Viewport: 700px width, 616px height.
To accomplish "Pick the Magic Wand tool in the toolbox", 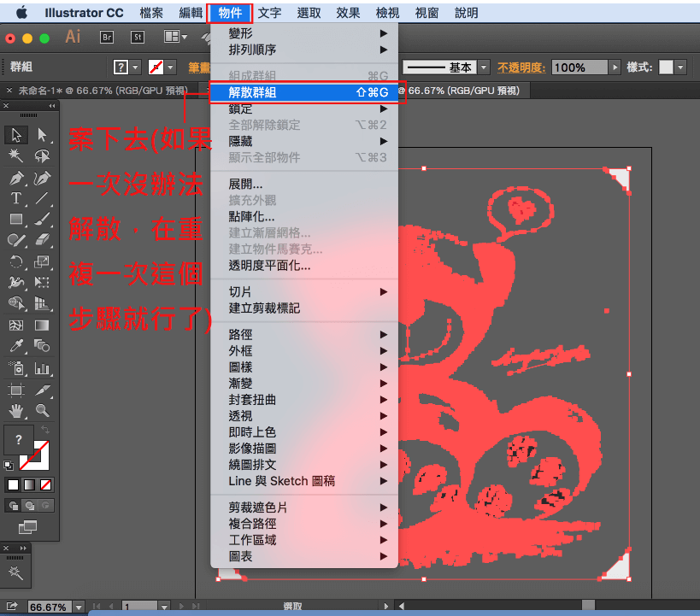I will [x=16, y=155].
